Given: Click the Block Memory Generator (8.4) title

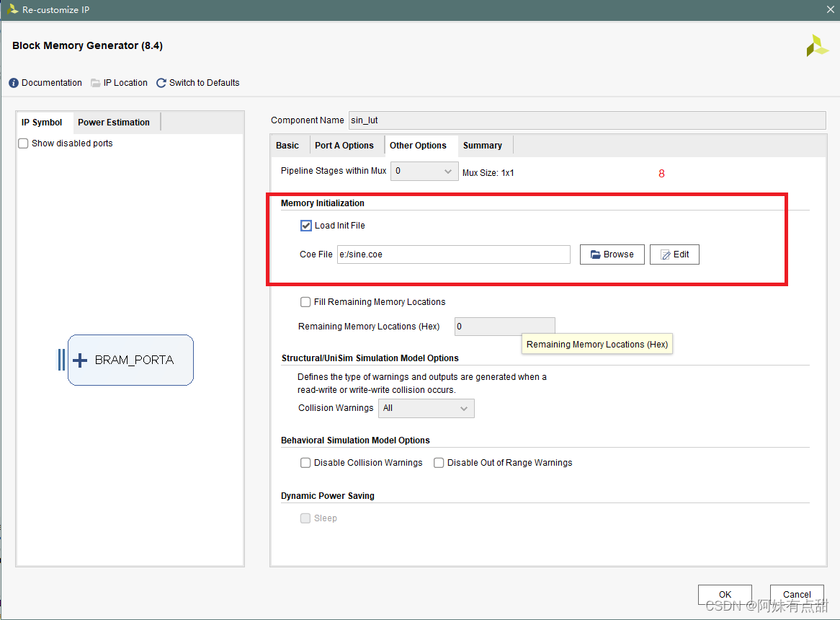Looking at the screenshot, I should [x=87, y=45].
